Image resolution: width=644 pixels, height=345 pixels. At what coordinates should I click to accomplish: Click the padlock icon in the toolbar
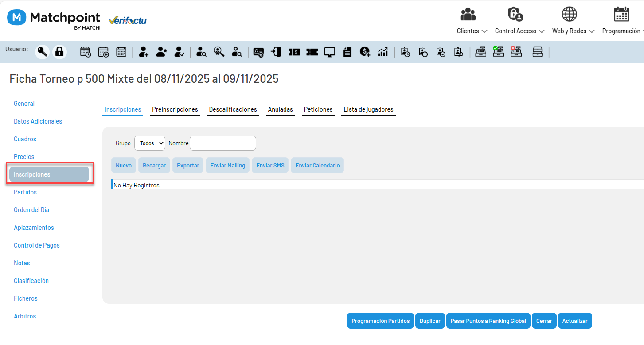[x=59, y=52]
